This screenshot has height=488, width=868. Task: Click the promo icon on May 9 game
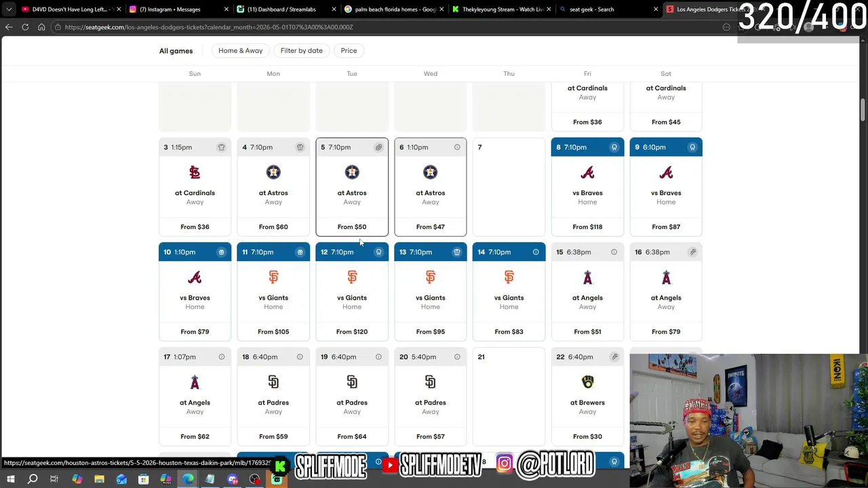coord(692,147)
